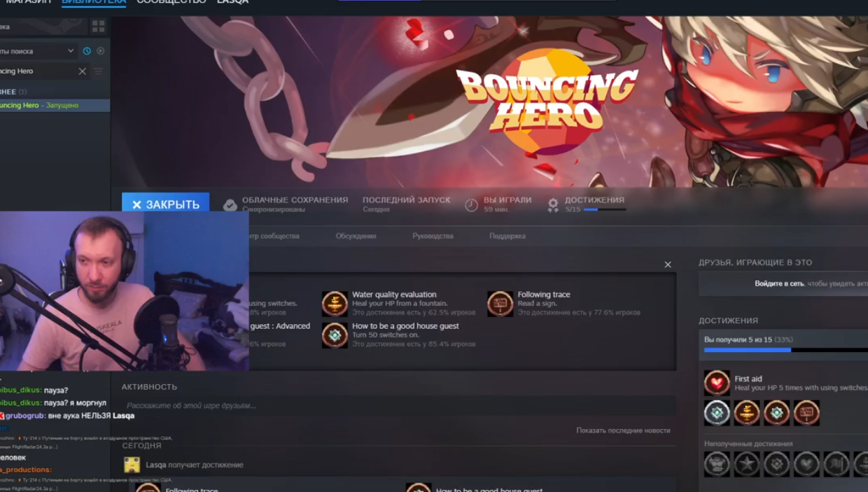Click the bronze switch achievement icon in the sidebar
Screen dimensions: 868x492
[x=777, y=413]
